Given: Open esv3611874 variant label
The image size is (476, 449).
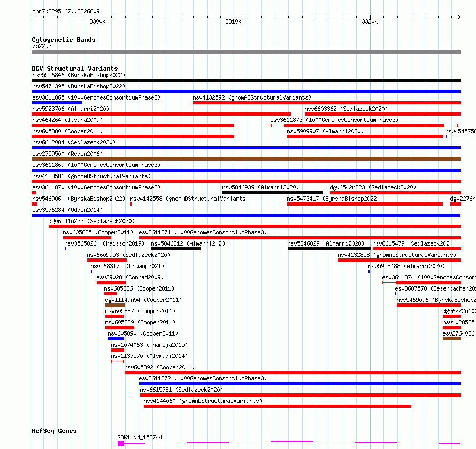Looking at the screenshot, I should click(x=428, y=277).
